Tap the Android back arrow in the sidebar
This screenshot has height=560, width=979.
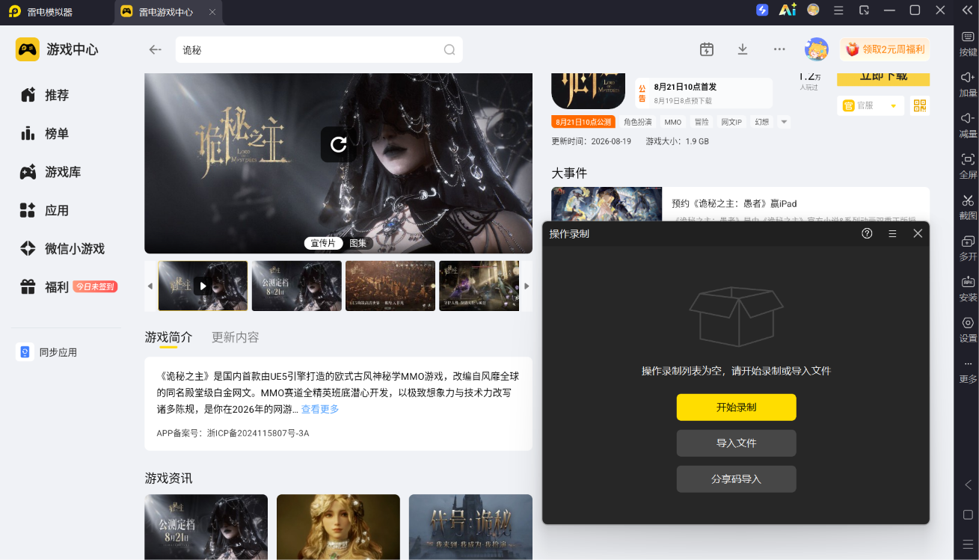coord(968,484)
